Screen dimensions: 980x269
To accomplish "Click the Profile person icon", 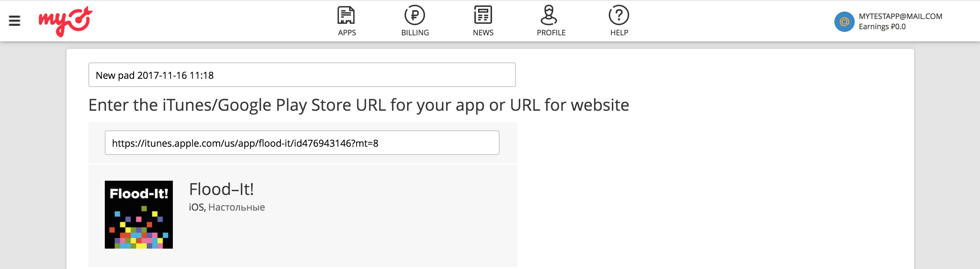I will coord(549,15).
